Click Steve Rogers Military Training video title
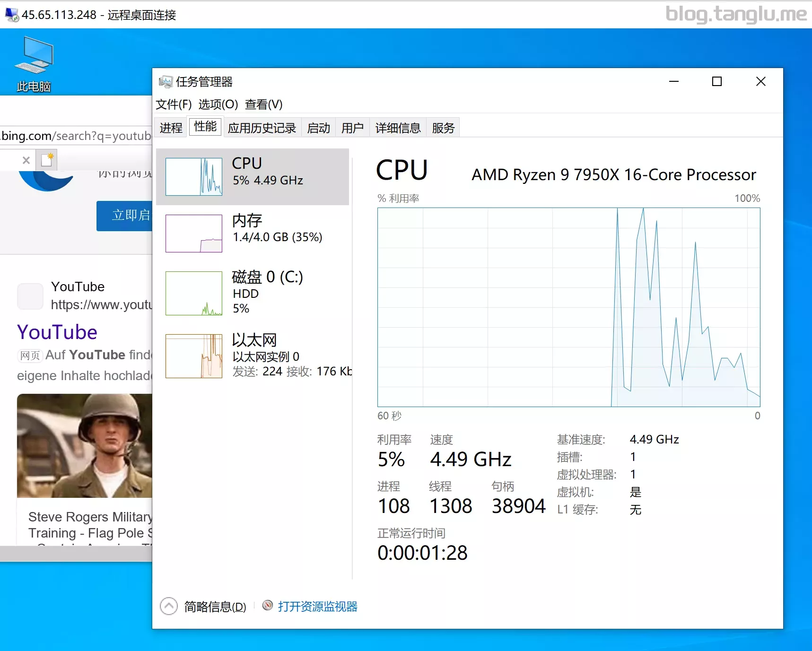The height and width of the screenshot is (651, 812). [x=90, y=525]
